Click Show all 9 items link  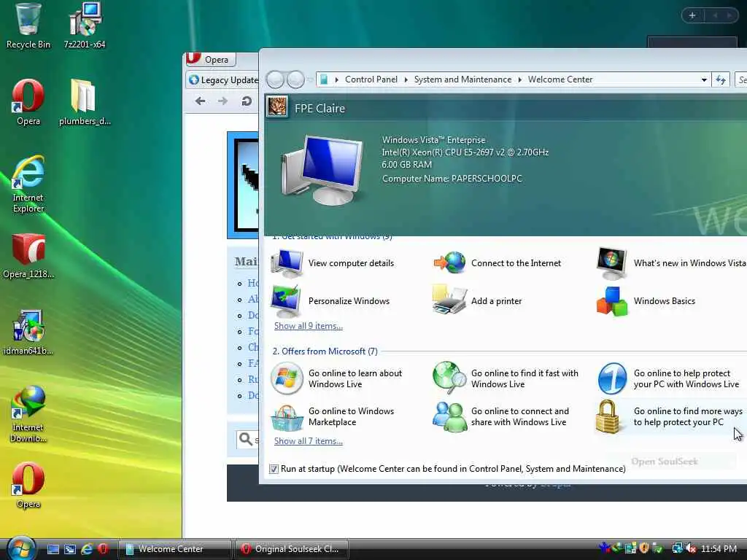point(309,326)
